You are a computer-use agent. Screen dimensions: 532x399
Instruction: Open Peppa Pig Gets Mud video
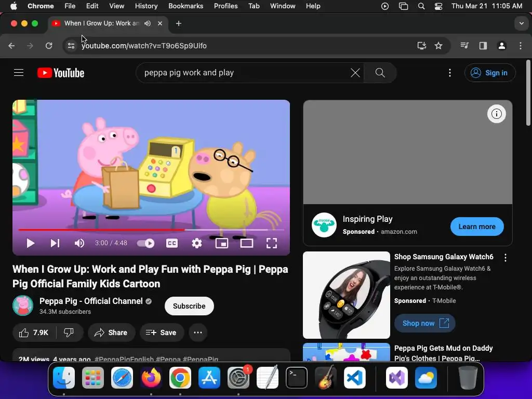pyautogui.click(x=444, y=353)
